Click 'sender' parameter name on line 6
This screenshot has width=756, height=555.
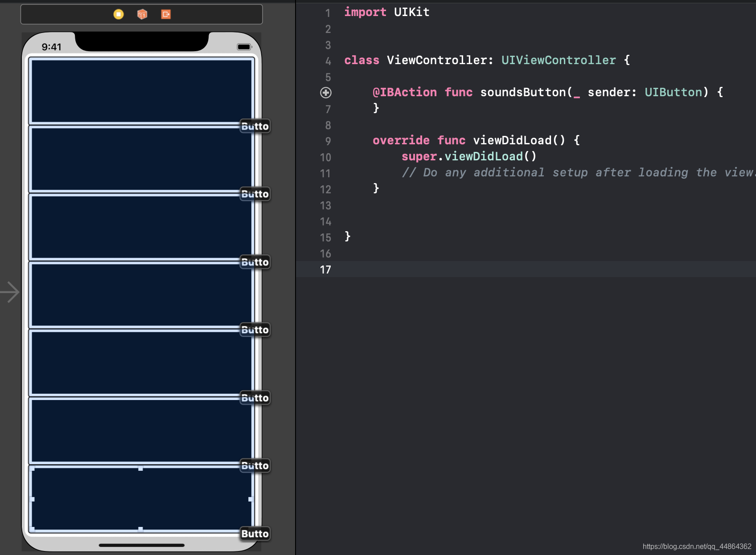[609, 92]
